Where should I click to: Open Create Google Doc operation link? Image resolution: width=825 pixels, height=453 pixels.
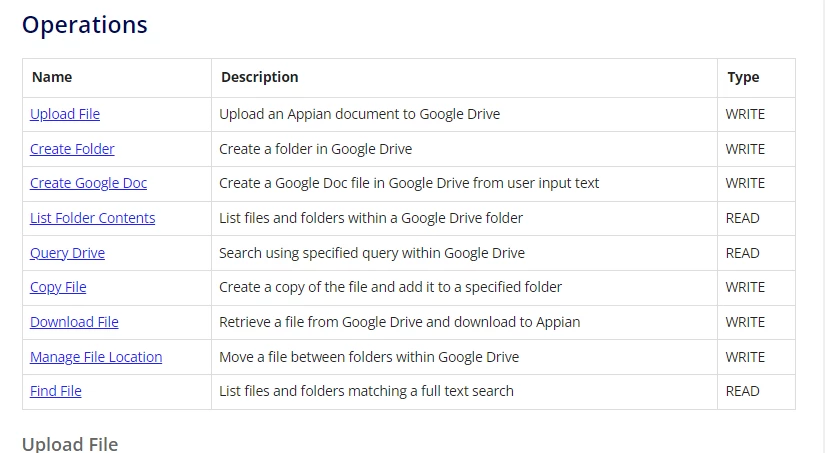88,183
